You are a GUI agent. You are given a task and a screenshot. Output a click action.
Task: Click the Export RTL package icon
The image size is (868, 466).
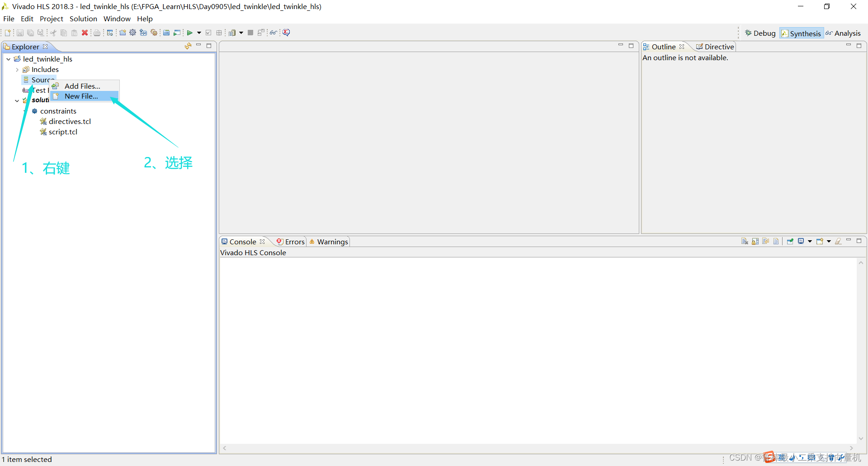pyautogui.click(x=219, y=33)
